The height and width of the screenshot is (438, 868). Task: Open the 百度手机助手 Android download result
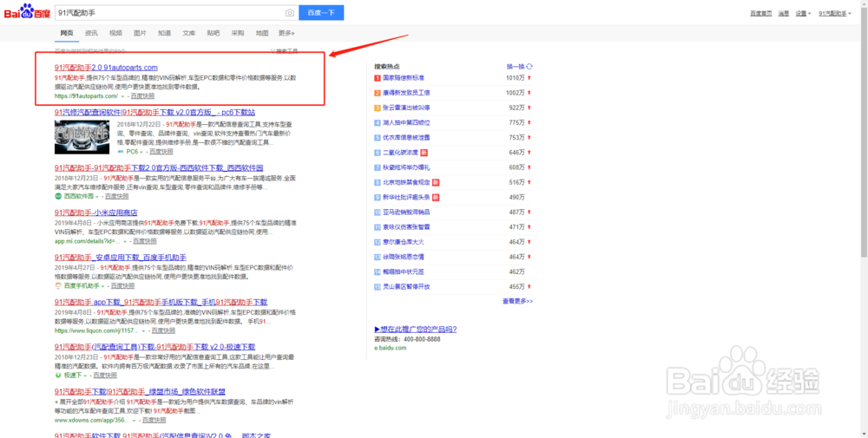tap(120, 257)
